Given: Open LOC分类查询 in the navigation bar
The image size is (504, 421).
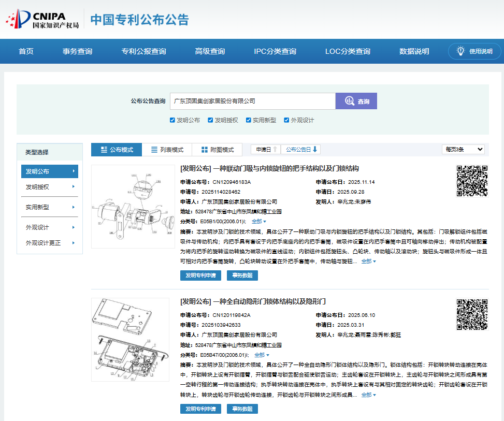Looking at the screenshot, I should [348, 51].
